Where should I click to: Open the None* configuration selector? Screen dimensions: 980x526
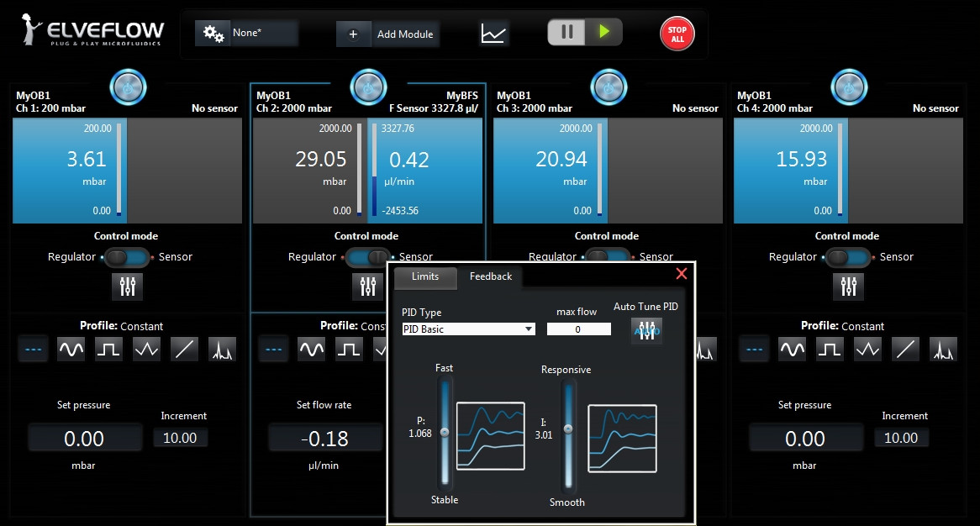point(247,34)
